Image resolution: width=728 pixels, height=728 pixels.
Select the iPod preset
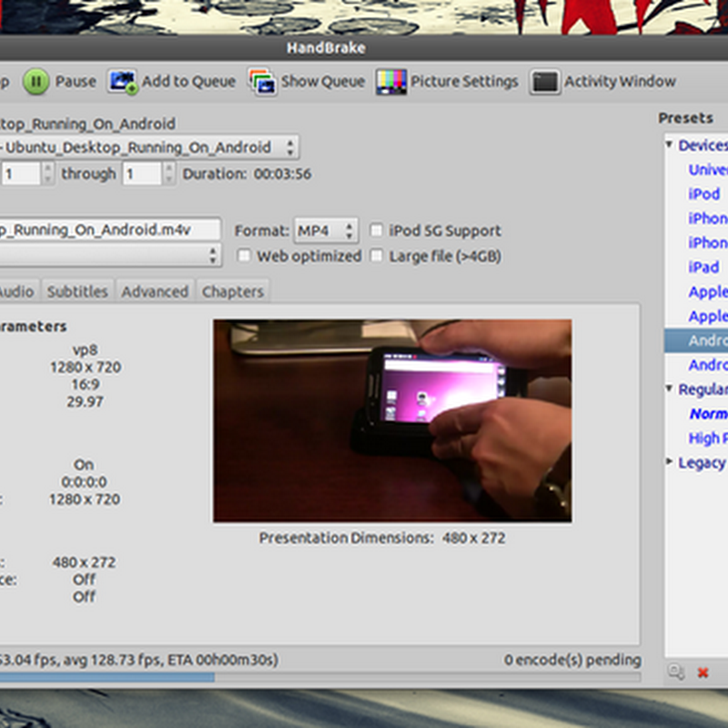703,194
